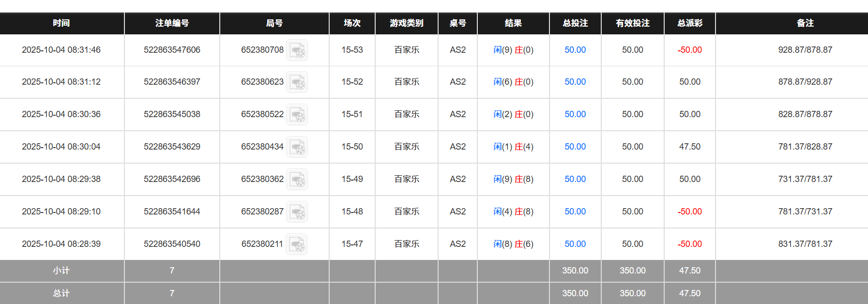This screenshot has height=304, width=868.
Task: Open video replay for round 652380211
Action: 297,244
